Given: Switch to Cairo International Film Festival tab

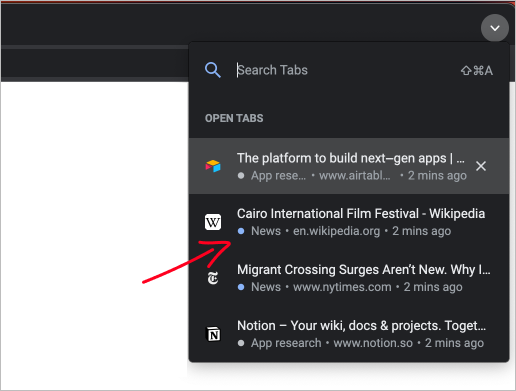Looking at the screenshot, I should (x=349, y=222).
